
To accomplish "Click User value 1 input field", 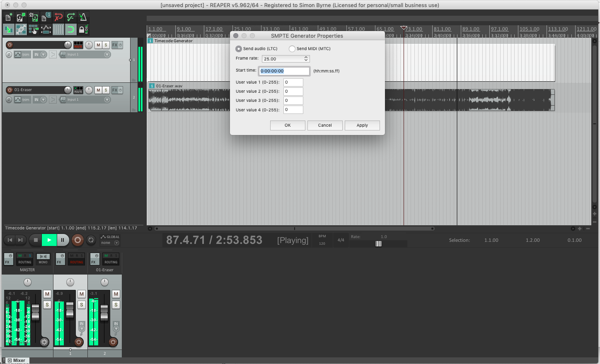I will (x=293, y=82).
